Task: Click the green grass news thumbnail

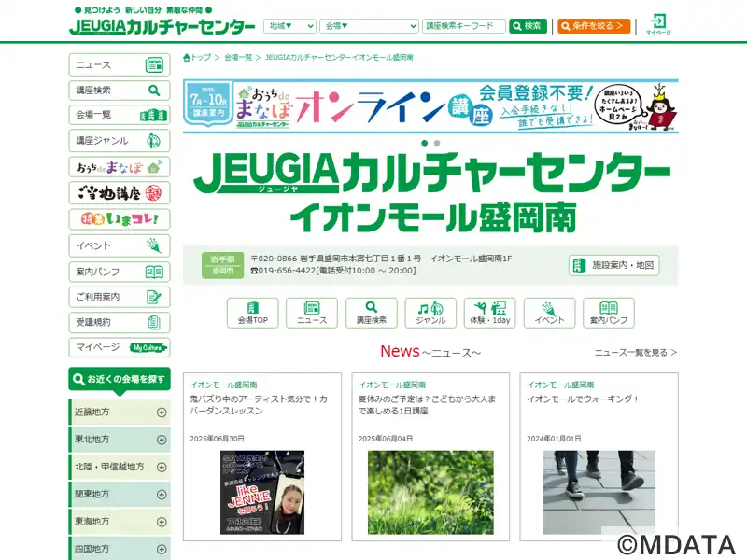Action: 430,493
